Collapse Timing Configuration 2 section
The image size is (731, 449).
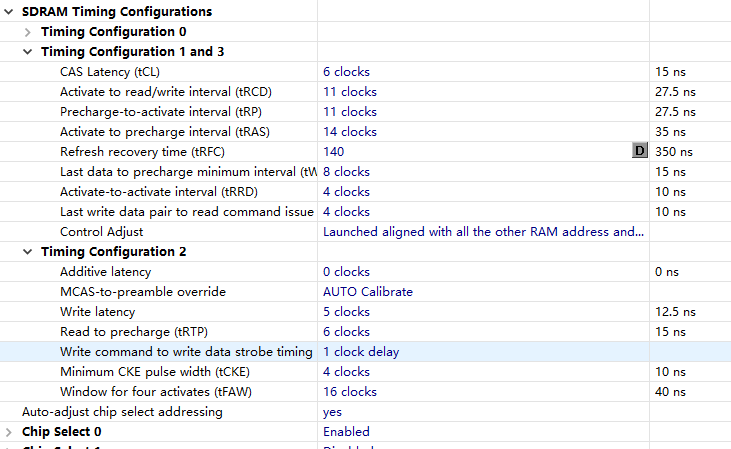click(x=28, y=252)
